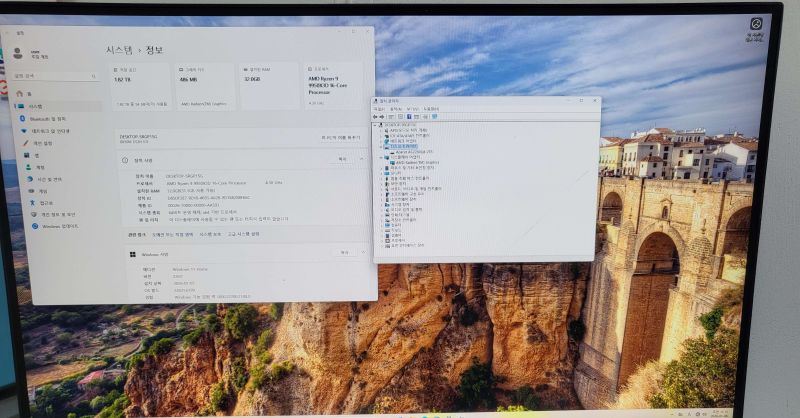
Task: Click the Copy button for Device specifications
Action: 342,159
